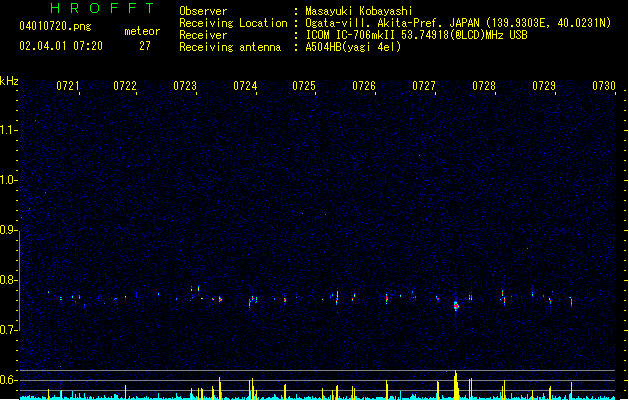Click the strongest meteor echo after 0727
Image resolution: width=629 pixels, height=400 pixels.
(456, 306)
